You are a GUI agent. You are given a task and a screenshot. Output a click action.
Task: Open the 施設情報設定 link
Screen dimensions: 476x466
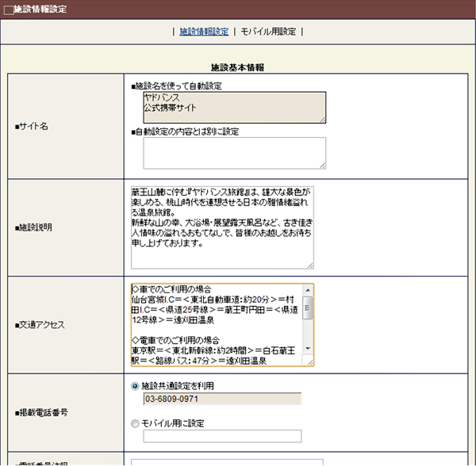tap(204, 32)
